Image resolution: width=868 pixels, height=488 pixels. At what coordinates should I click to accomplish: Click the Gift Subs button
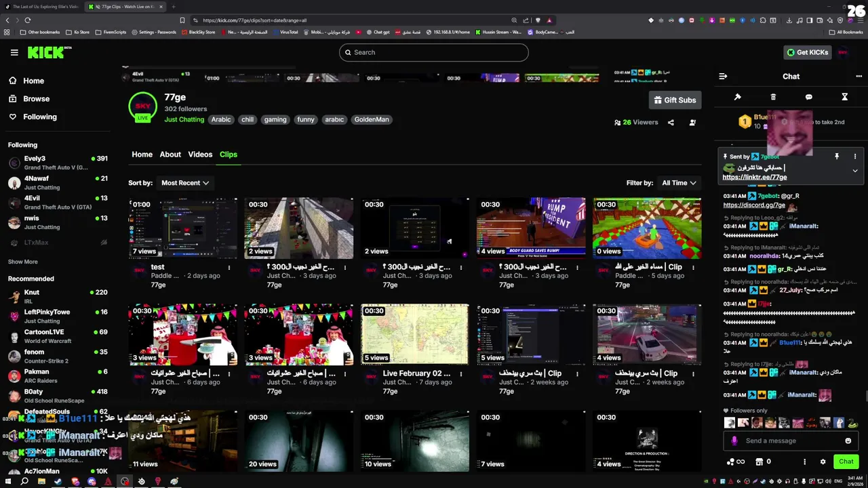675,100
